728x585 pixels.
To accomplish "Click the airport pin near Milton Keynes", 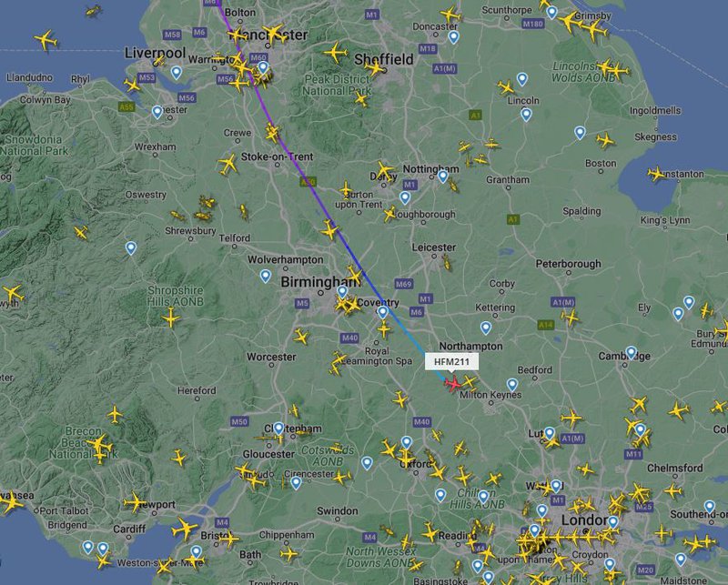I will [x=512, y=385].
